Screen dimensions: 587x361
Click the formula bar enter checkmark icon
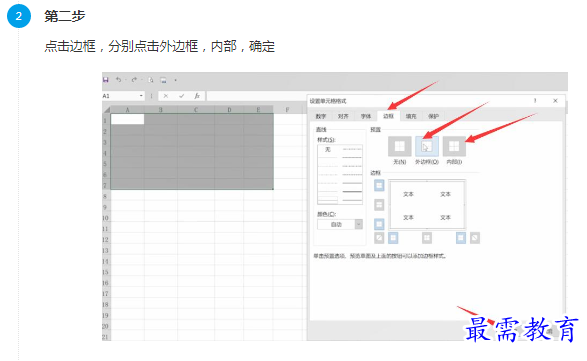coord(182,96)
